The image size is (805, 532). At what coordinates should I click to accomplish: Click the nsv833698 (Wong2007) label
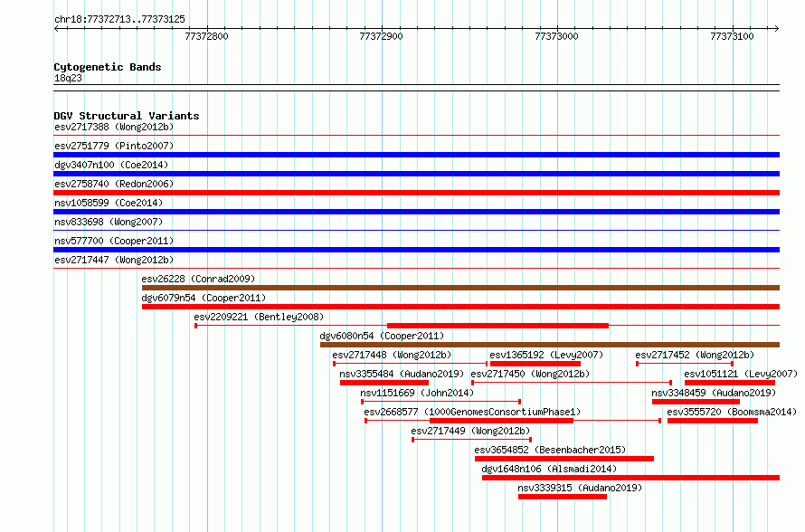(109, 222)
